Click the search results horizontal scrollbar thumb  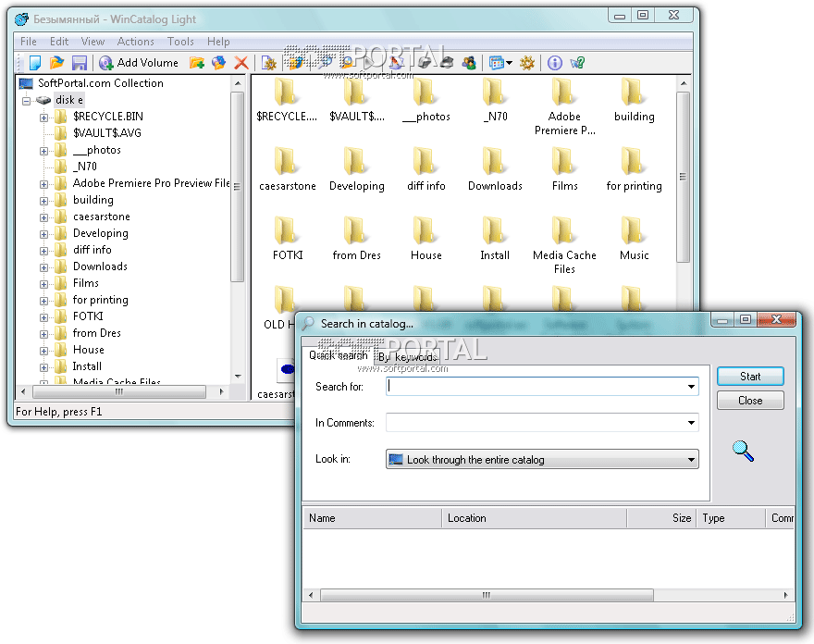pos(487,595)
